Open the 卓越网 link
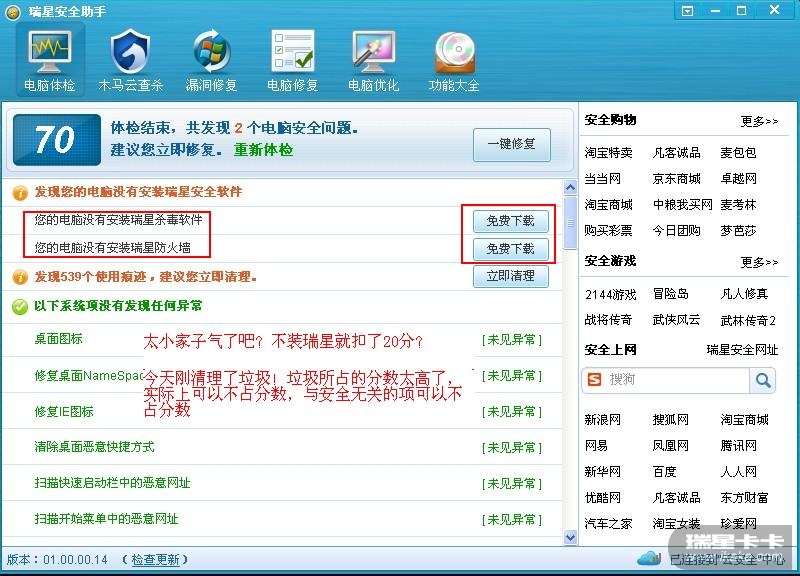This screenshot has width=800, height=576. point(738,179)
